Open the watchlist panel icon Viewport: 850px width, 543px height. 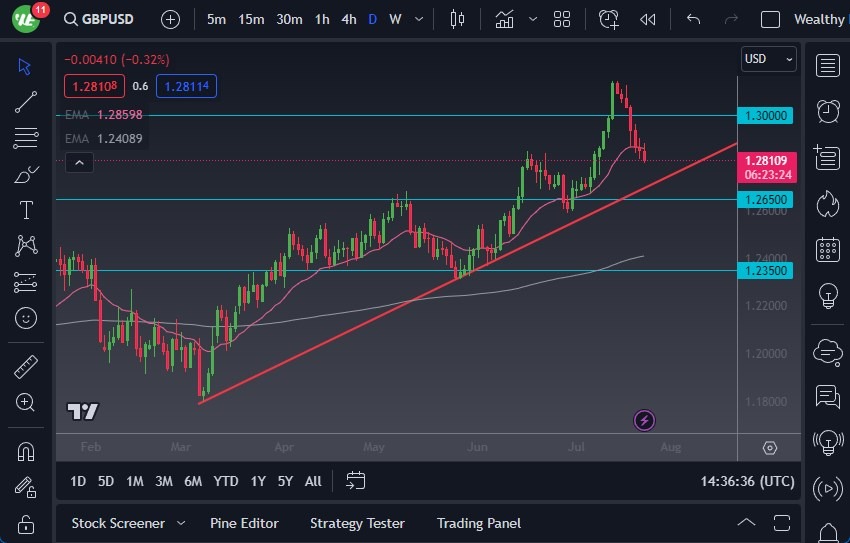(x=827, y=66)
